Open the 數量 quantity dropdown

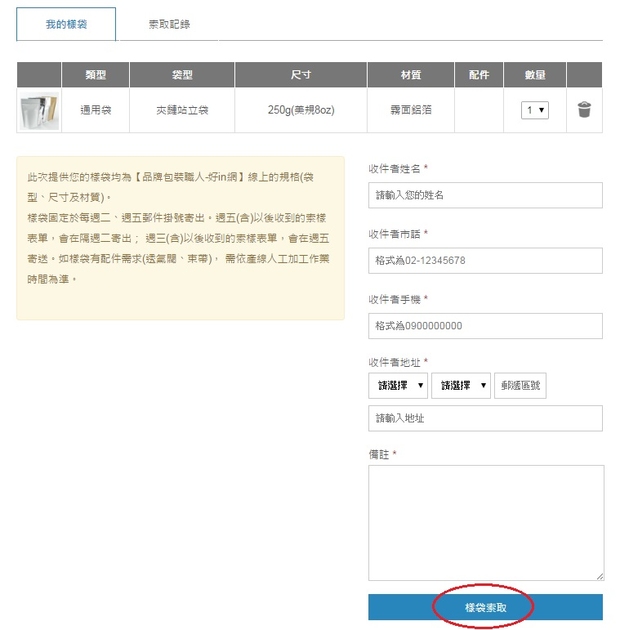535,110
